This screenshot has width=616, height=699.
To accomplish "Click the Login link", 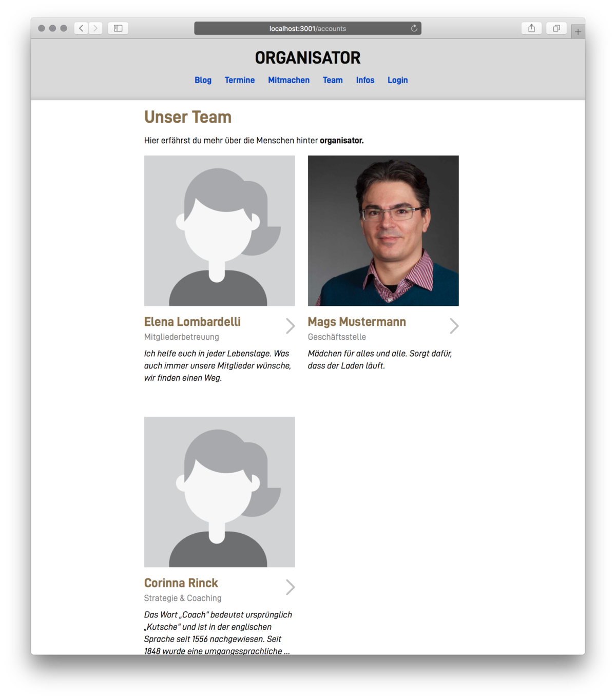I will [397, 80].
